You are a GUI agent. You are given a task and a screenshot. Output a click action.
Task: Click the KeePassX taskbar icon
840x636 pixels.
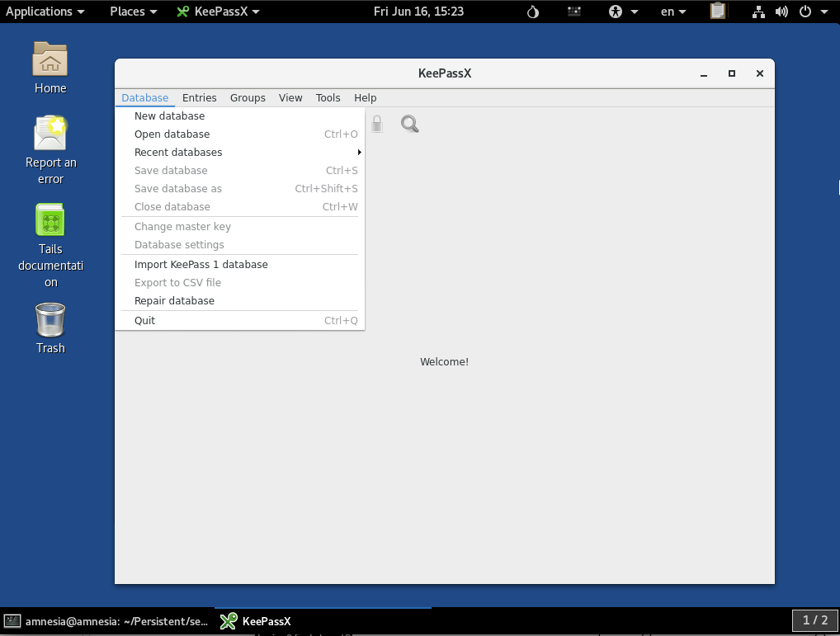pyautogui.click(x=256, y=620)
